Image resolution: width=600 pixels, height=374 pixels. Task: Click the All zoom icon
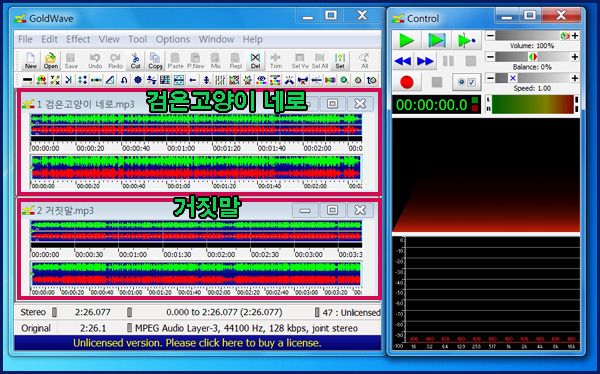[364, 60]
